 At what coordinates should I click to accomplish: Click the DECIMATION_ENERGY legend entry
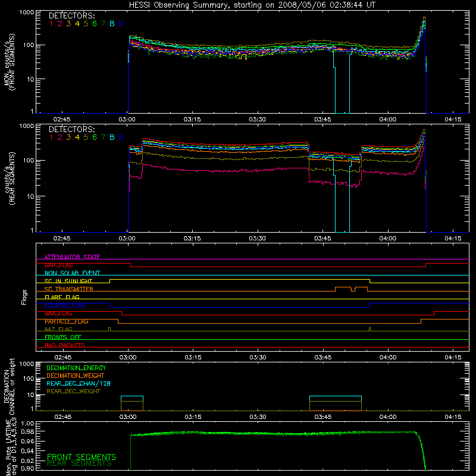click(76, 368)
